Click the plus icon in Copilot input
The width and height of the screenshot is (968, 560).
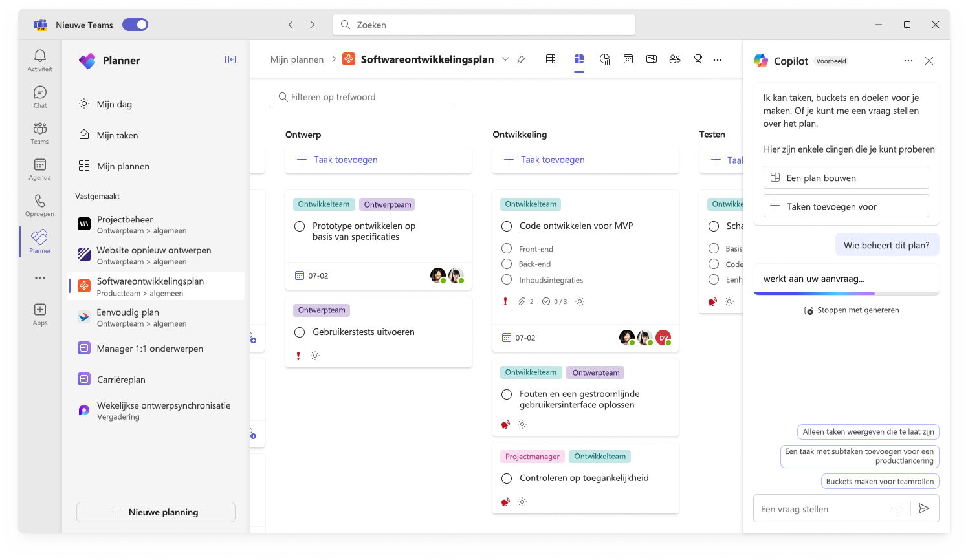click(897, 508)
